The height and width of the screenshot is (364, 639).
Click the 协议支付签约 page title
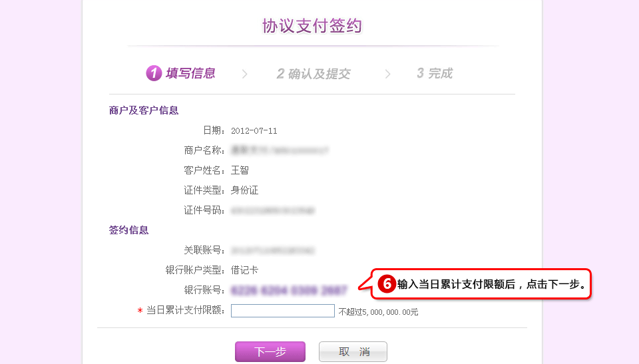312,26
